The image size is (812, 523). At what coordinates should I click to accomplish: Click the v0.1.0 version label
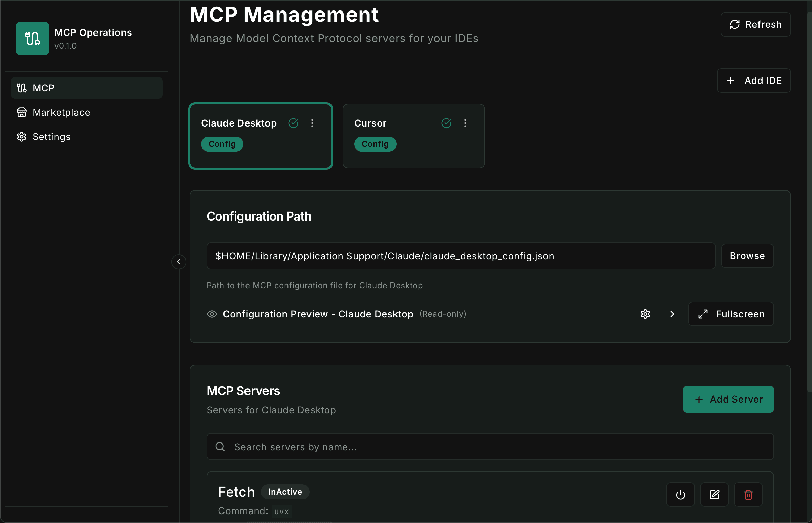tap(65, 46)
